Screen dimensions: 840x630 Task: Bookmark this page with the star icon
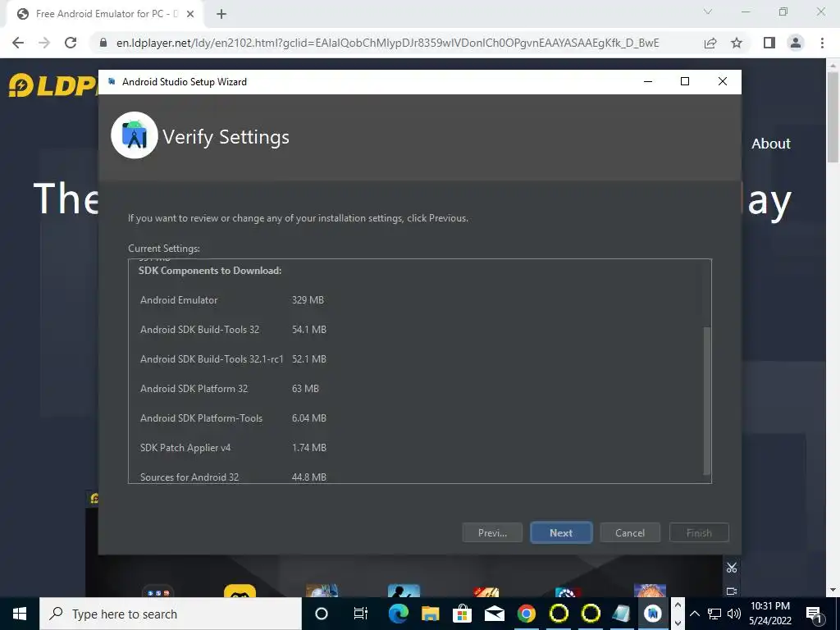pos(737,43)
